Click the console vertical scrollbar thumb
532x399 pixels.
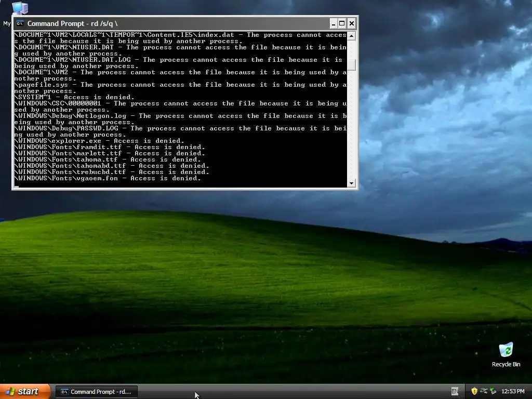point(352,64)
